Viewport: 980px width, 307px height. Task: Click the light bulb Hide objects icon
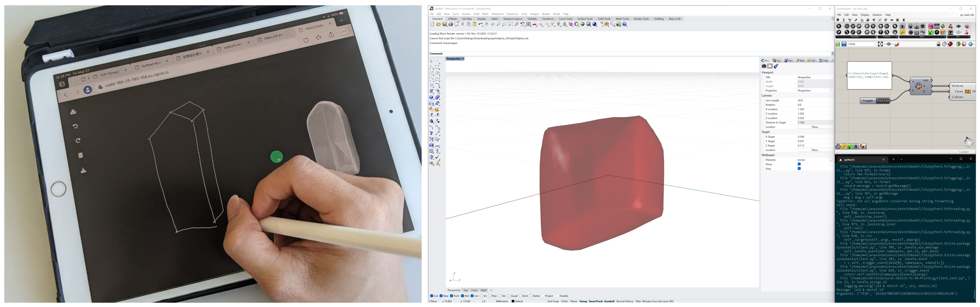click(558, 24)
